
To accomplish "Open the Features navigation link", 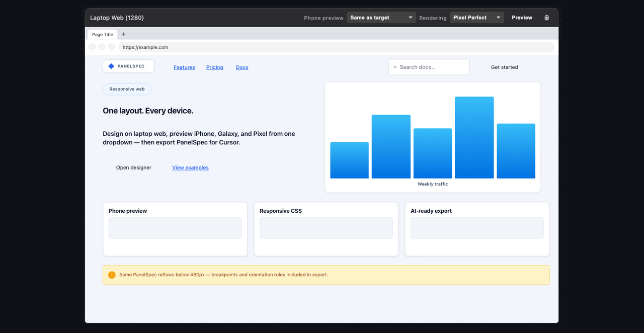I will pyautogui.click(x=184, y=67).
